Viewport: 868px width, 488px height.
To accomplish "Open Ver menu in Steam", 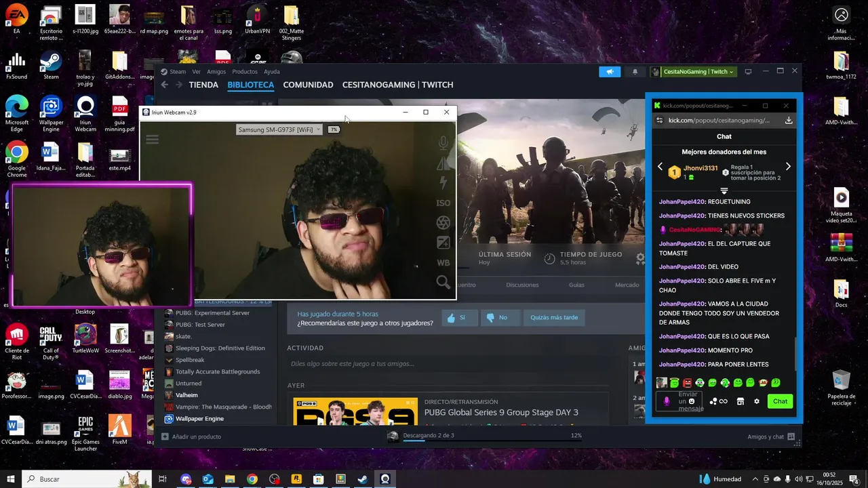I will click(196, 72).
